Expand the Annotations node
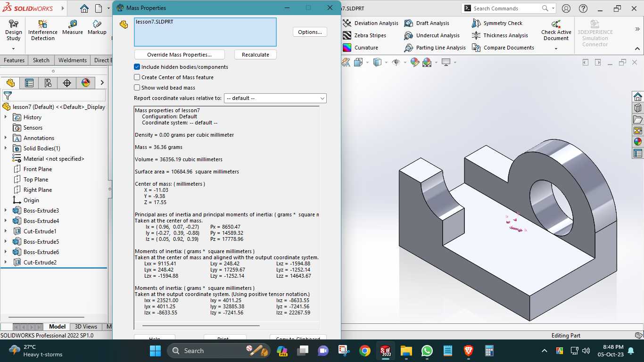Viewport: 644px width, 362px height. 6,138
